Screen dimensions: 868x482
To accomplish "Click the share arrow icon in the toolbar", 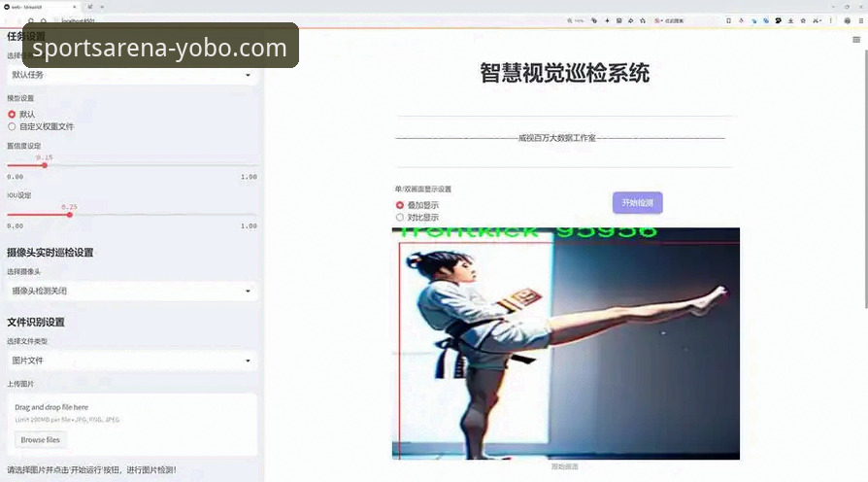I will [630, 20].
